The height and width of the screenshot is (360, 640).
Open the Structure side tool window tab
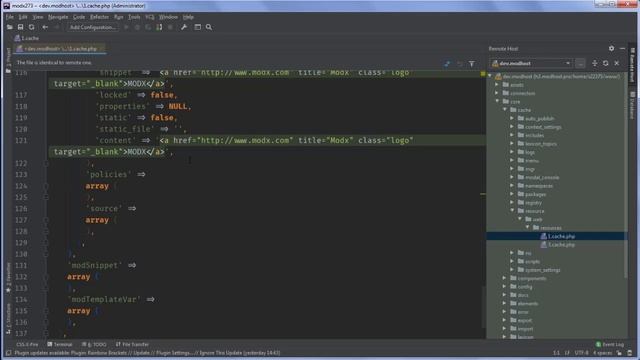click(x=8, y=319)
